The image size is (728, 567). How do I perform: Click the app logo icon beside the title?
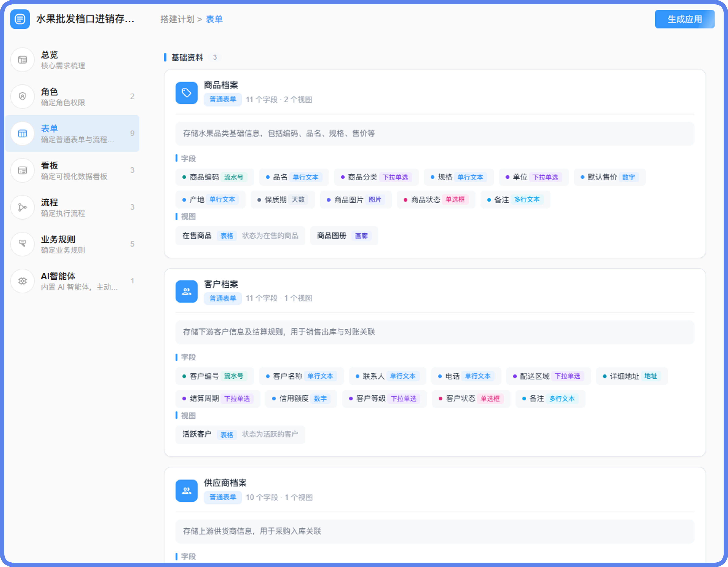(x=20, y=19)
